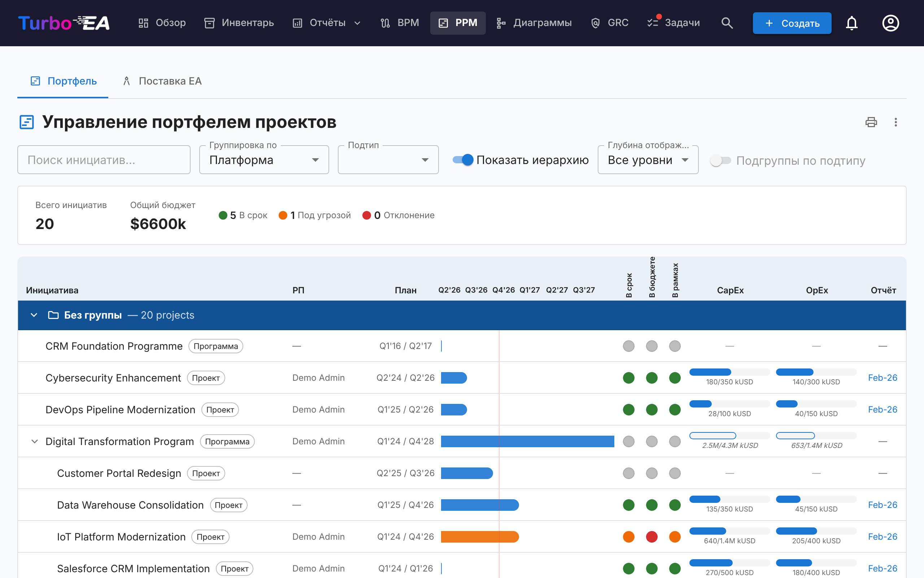This screenshot has width=924, height=578.
Task: Open the three-dot more options menu
Action: click(895, 122)
